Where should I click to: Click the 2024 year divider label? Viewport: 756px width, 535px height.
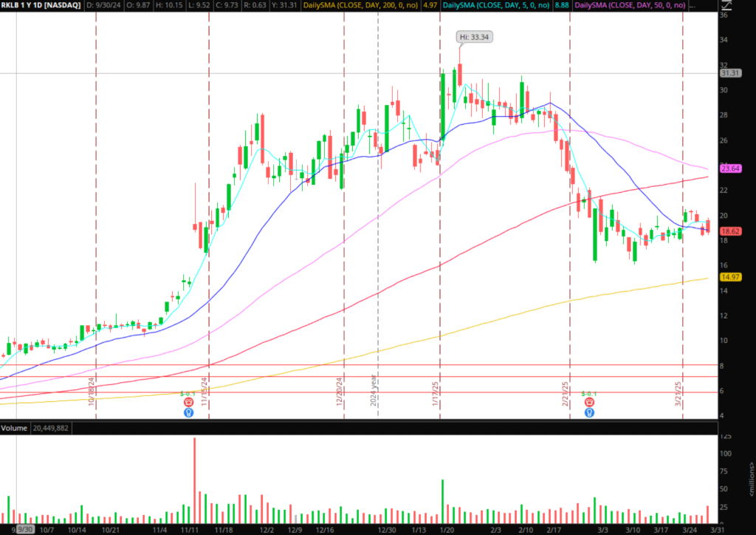coord(373,390)
